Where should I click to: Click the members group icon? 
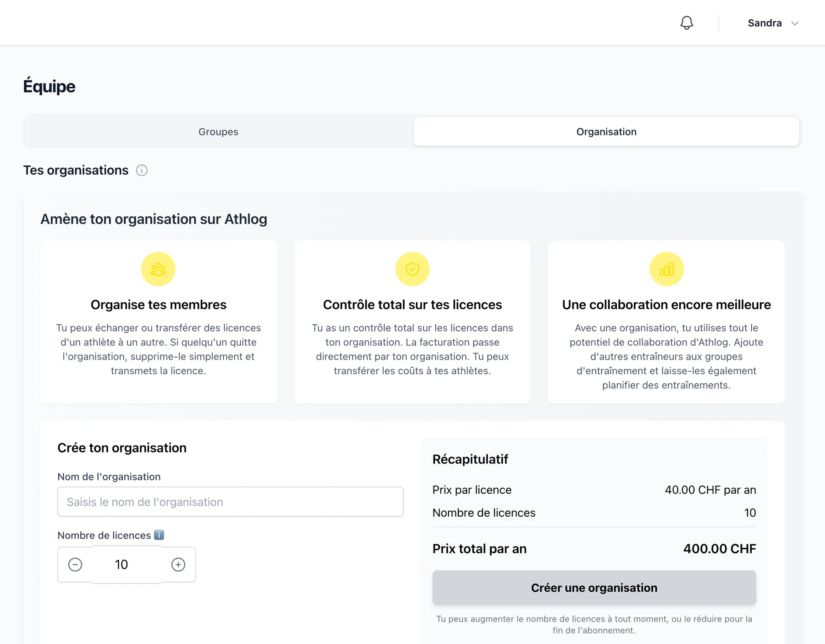pos(158,269)
